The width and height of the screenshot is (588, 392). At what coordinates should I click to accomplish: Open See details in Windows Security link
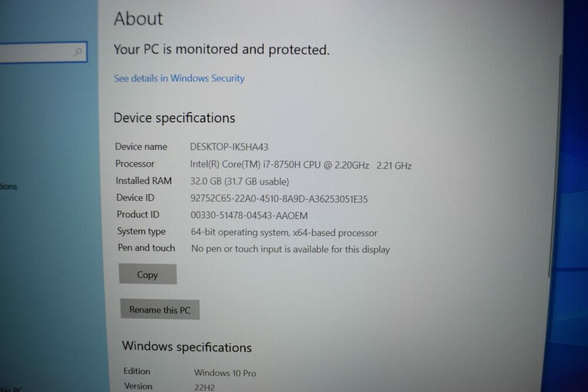(x=179, y=78)
